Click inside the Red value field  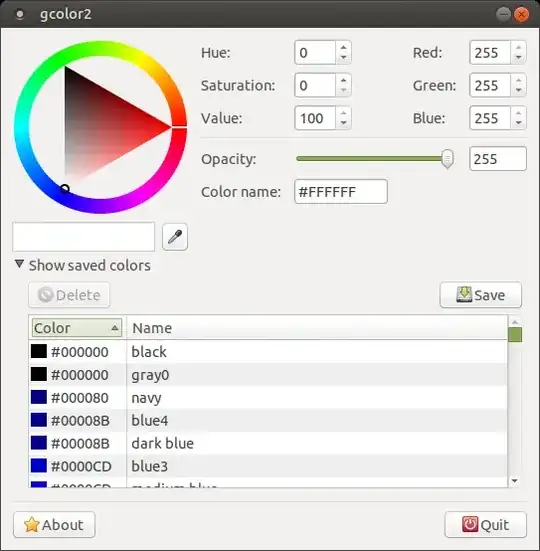click(x=490, y=53)
